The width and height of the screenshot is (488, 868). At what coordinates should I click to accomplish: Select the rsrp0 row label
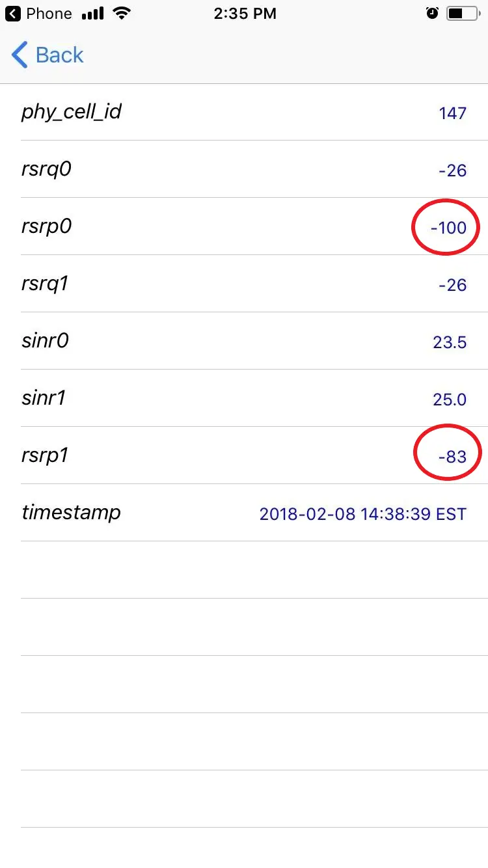46,226
